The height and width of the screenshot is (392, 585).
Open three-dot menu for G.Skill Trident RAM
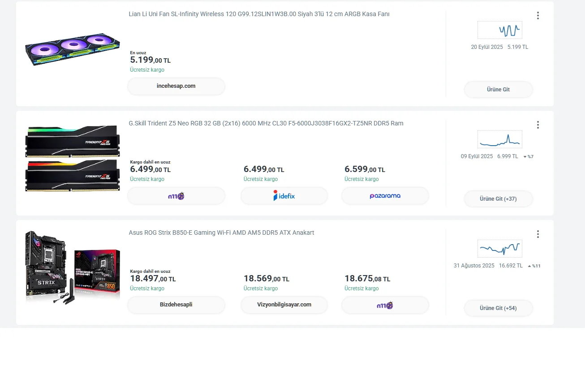(538, 125)
